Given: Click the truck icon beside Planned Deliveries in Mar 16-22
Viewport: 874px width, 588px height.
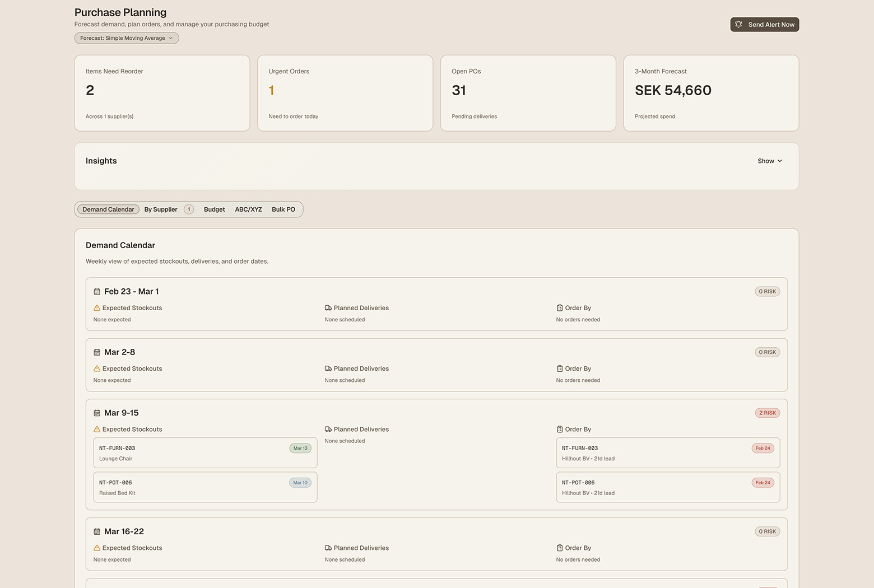Looking at the screenshot, I should tap(328, 548).
